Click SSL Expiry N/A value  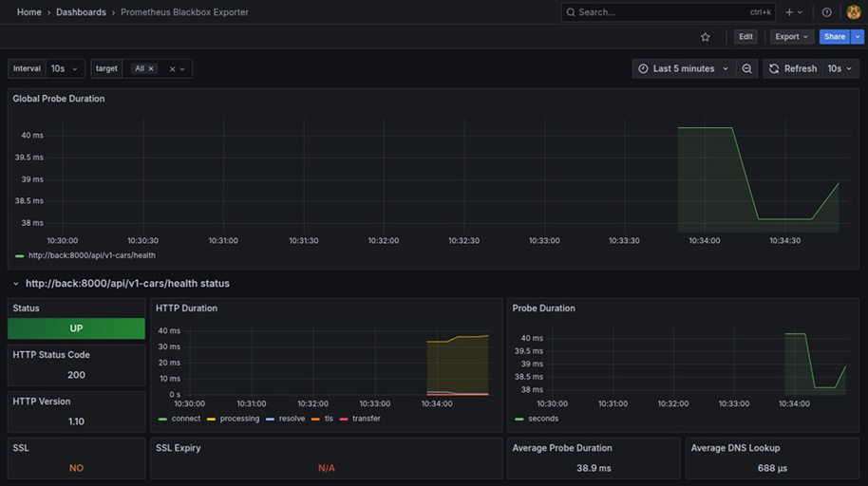tap(327, 468)
